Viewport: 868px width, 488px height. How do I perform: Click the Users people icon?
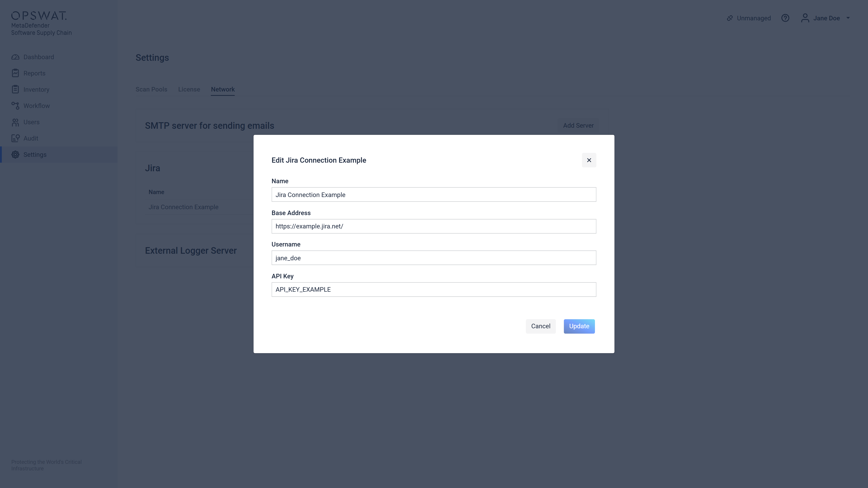(15, 122)
